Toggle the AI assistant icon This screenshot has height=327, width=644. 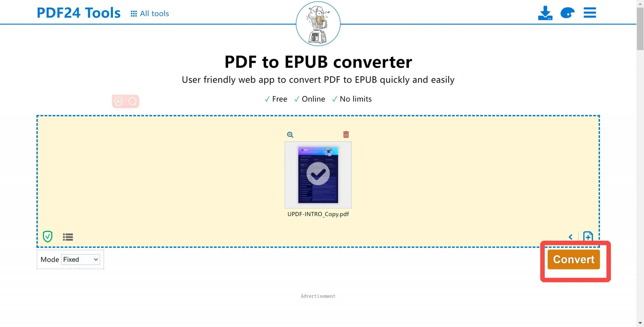pos(119,101)
